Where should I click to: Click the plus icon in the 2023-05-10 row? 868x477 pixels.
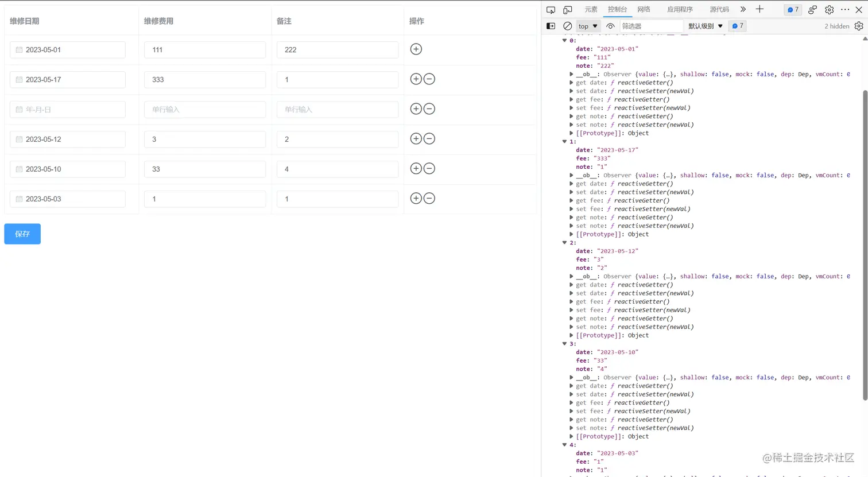coord(416,169)
